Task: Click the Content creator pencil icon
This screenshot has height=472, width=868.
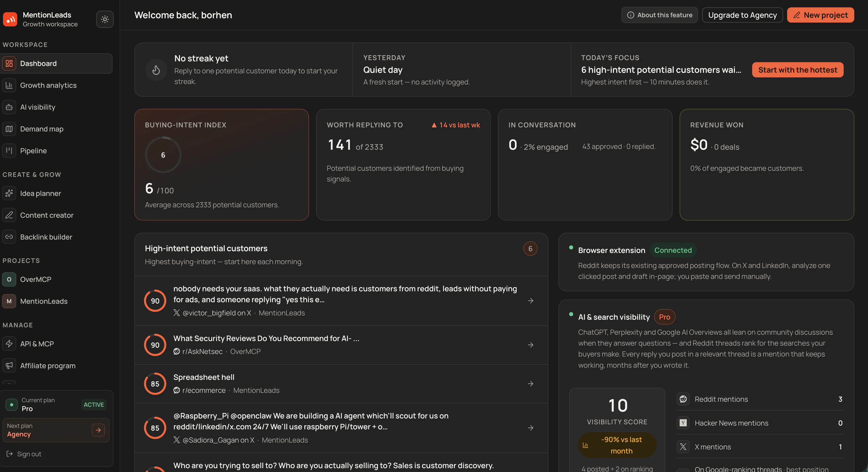Action: (9, 215)
